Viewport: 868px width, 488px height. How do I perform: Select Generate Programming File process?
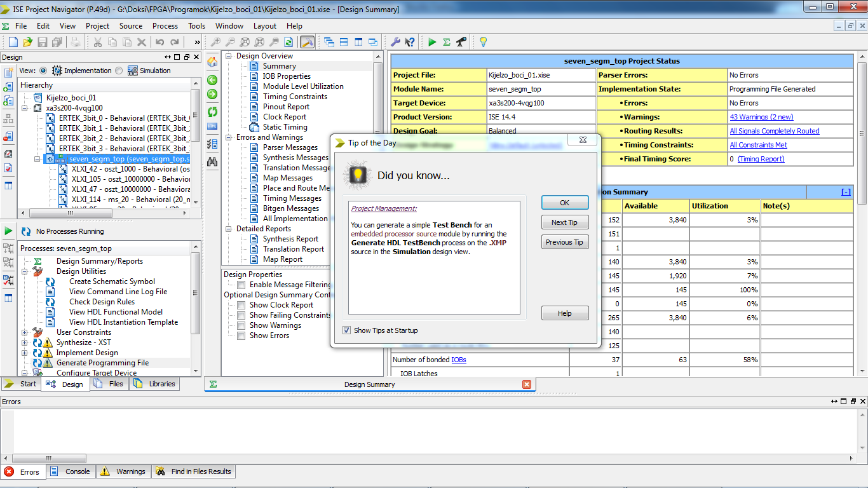[102, 363]
